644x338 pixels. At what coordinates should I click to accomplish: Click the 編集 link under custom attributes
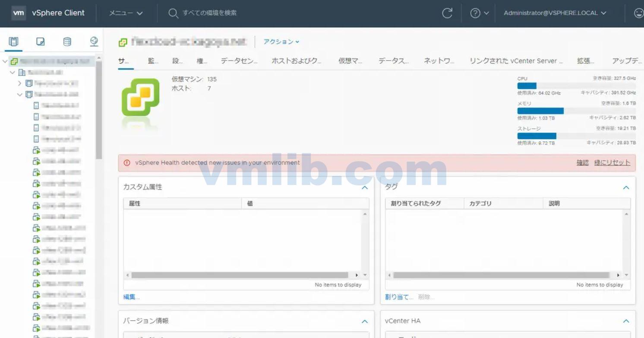point(130,297)
